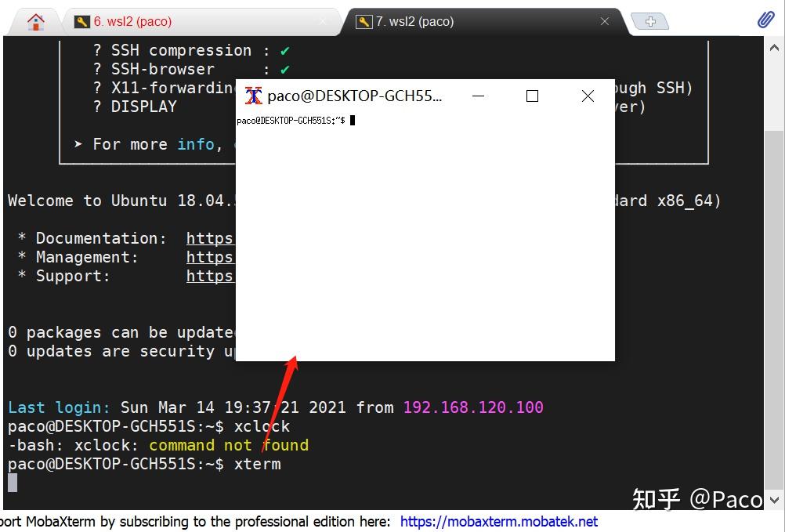Minimize the xterm popup window

[478, 96]
